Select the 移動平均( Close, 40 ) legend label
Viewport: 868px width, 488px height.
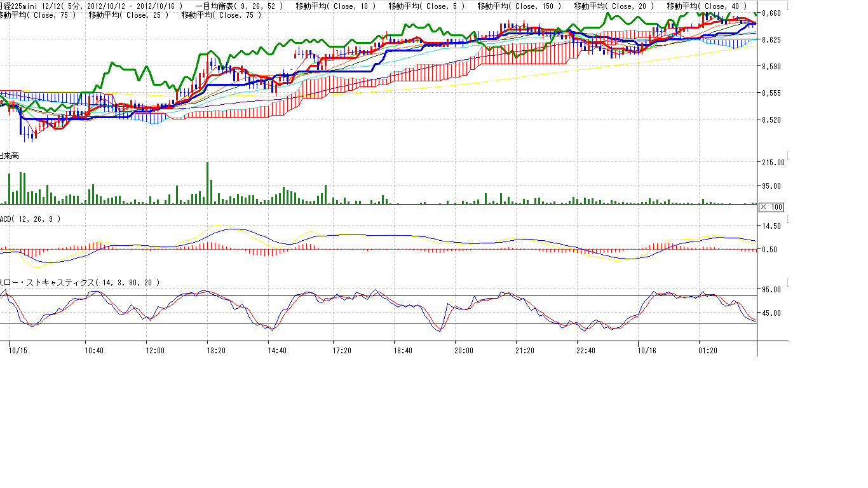[707, 6]
